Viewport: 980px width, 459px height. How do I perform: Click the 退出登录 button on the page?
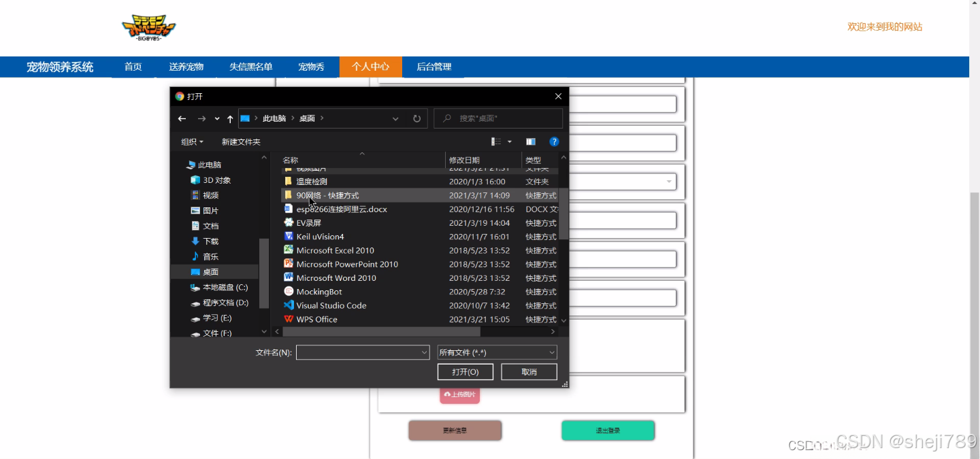click(608, 430)
